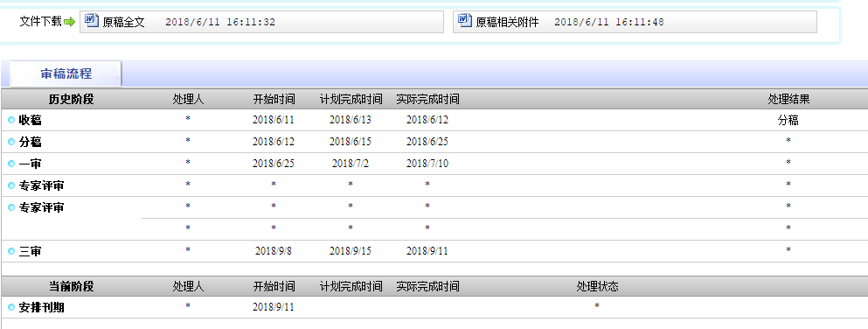This screenshot has height=329, width=868.
Task: Click start date 2018/9/8 in 三审 row
Action: click(274, 251)
